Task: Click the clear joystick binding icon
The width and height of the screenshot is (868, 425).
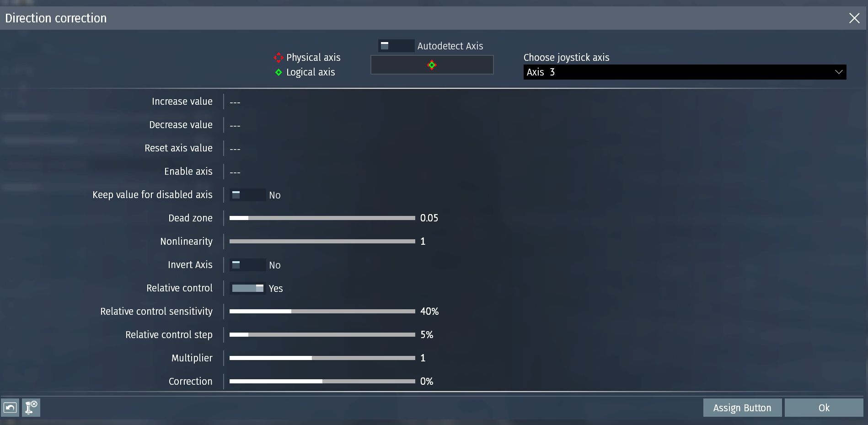Action: 31,408
